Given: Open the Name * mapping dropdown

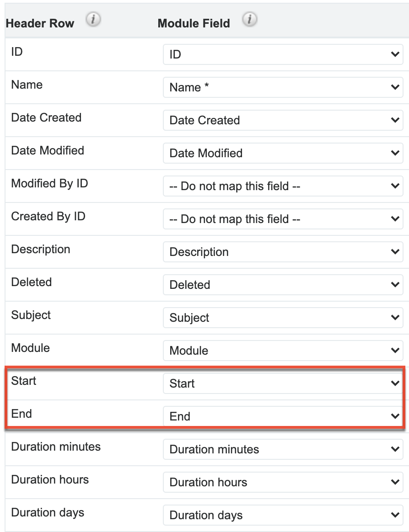Looking at the screenshot, I should 283,87.
